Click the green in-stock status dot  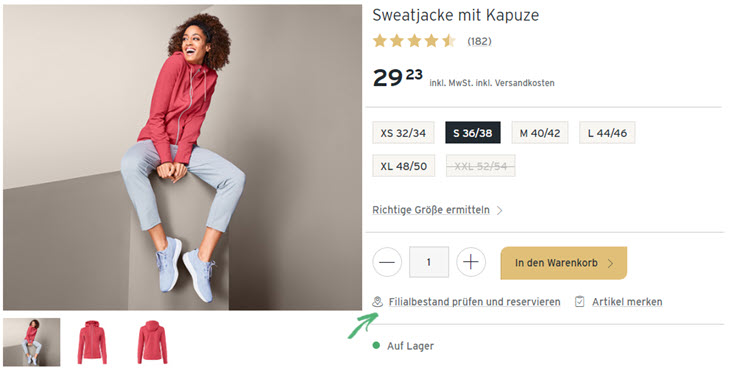pos(376,346)
